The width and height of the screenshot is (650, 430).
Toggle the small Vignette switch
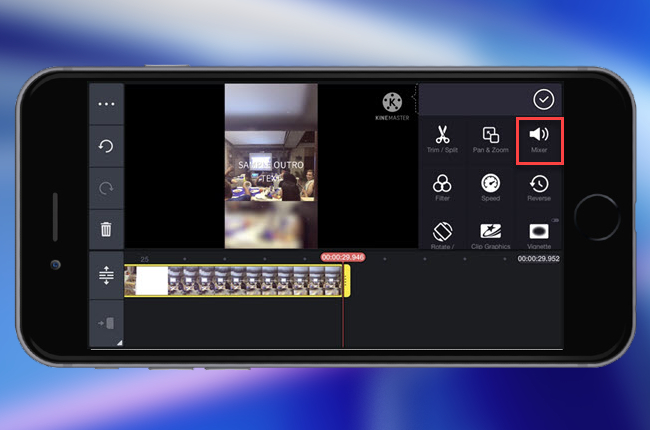[555, 220]
